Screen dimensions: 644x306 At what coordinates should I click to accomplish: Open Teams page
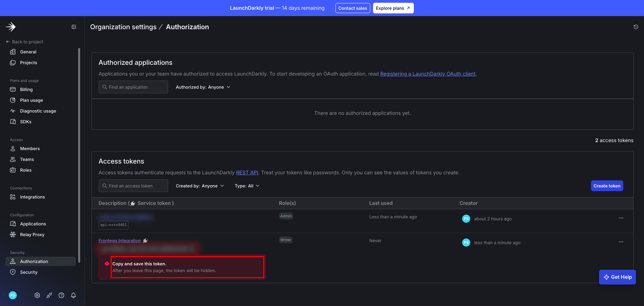(x=41, y=159)
